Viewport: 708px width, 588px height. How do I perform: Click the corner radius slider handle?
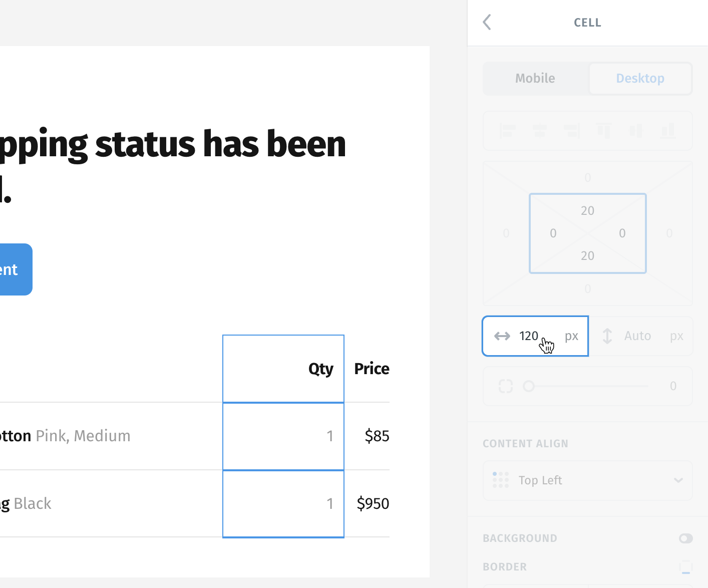coord(529,386)
